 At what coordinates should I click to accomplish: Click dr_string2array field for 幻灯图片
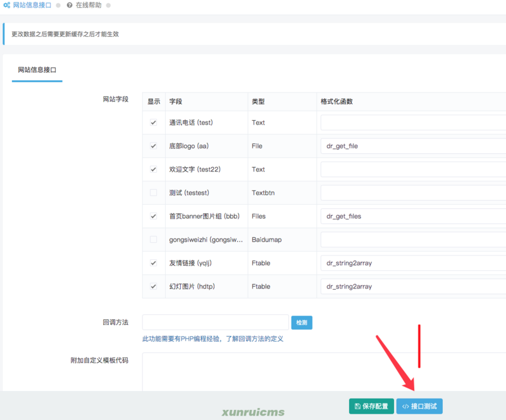point(414,287)
